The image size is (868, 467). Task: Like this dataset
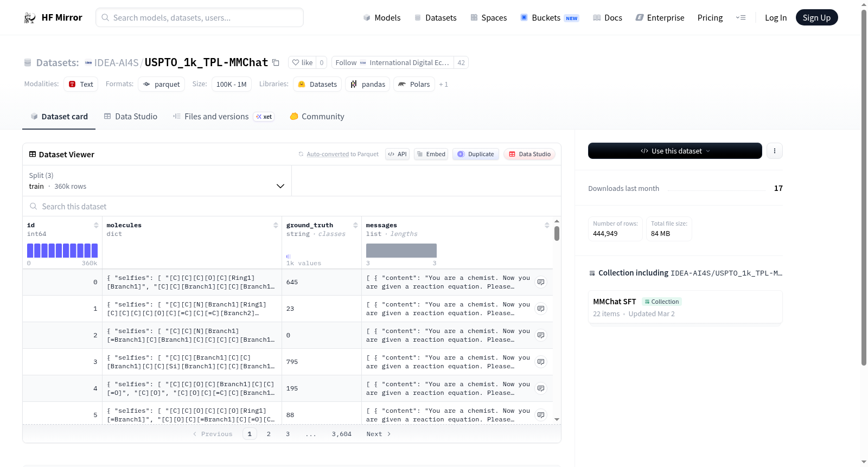tap(302, 63)
